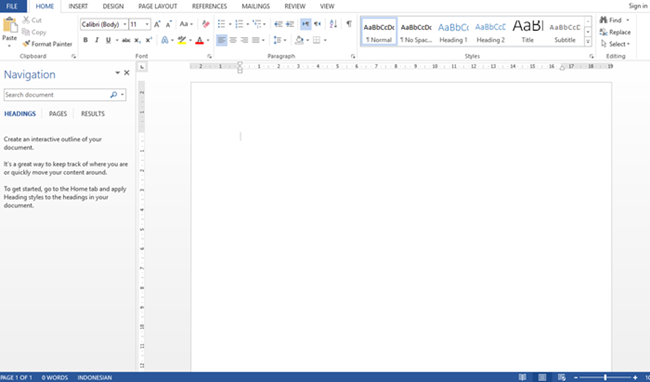The width and height of the screenshot is (650, 382).
Task: Open Select dropdown in Editing group
Action: tap(616, 44)
